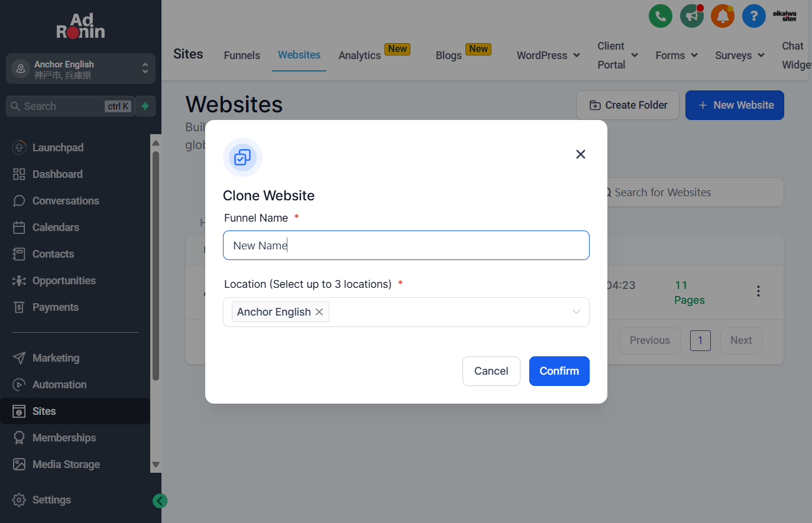Click the lightning bolt quick actions icon
Screen dimensions: 812x523
[145, 106]
